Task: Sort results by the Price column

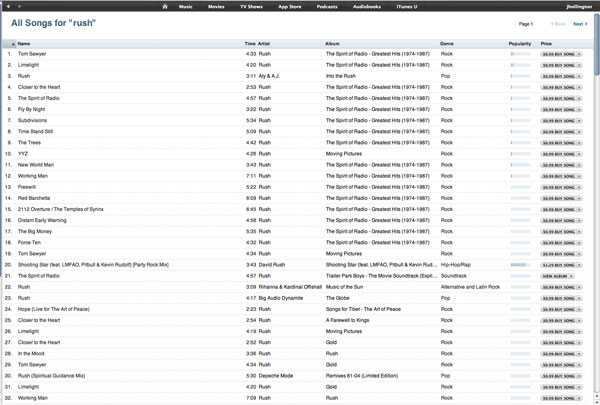Action: tap(546, 44)
